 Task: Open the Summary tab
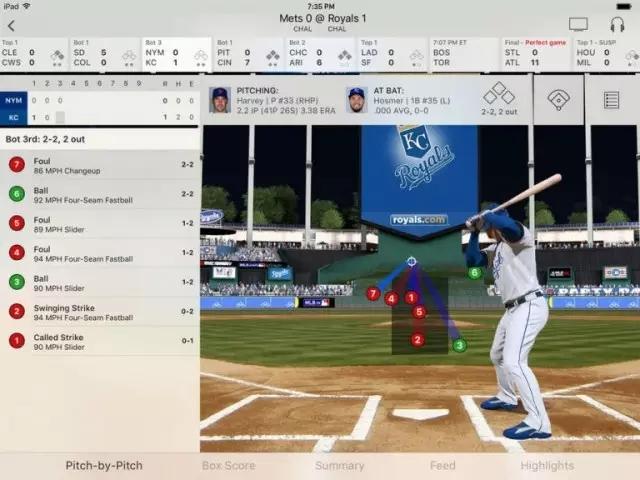(x=339, y=466)
